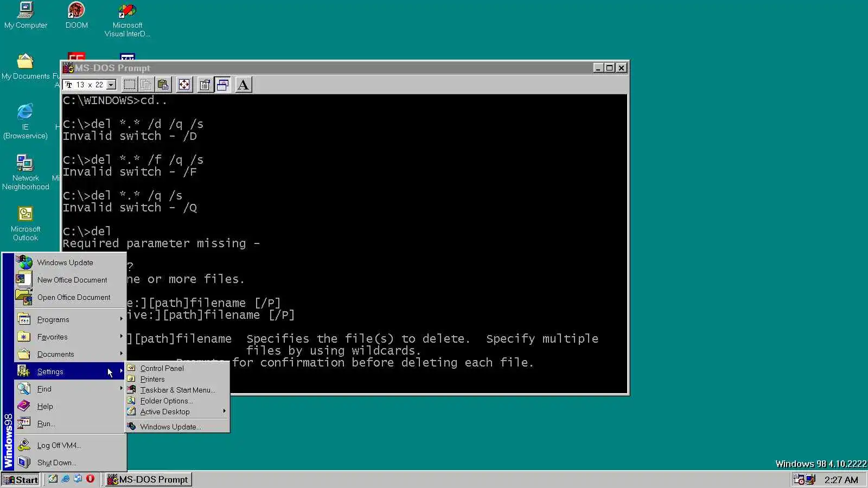Click the network computer tray icon
The image size is (868, 488).
(810, 479)
